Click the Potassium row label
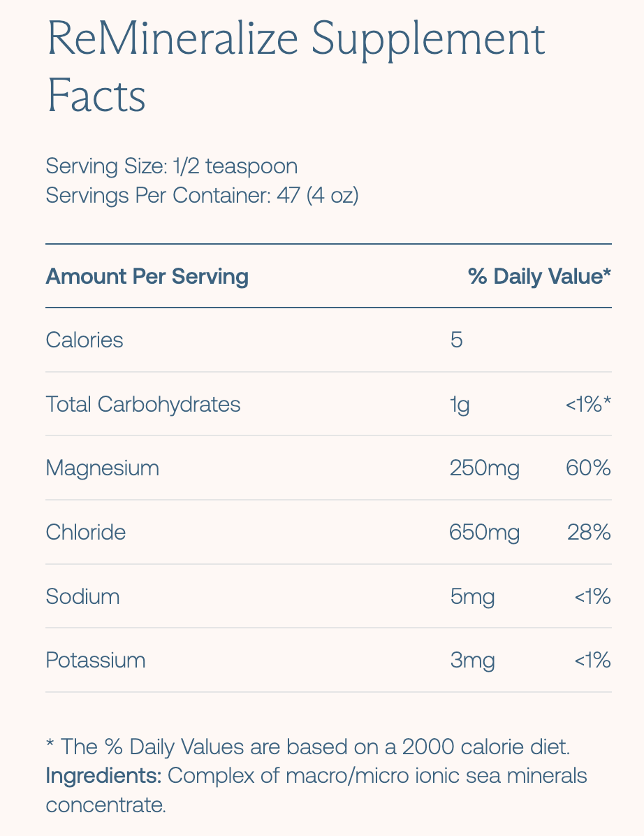This screenshot has width=644, height=836. [96, 661]
